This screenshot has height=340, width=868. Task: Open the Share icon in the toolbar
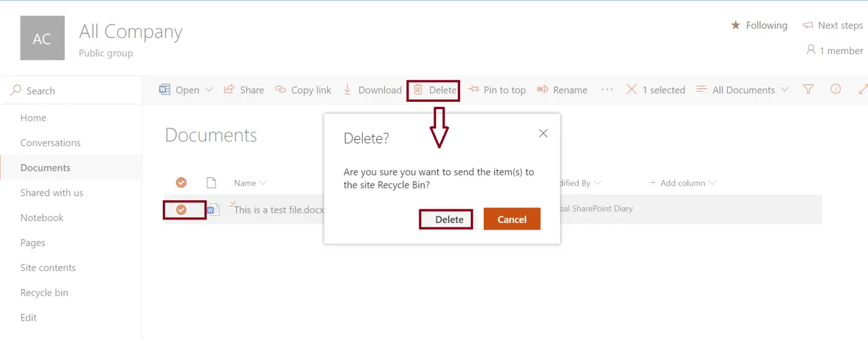228,89
